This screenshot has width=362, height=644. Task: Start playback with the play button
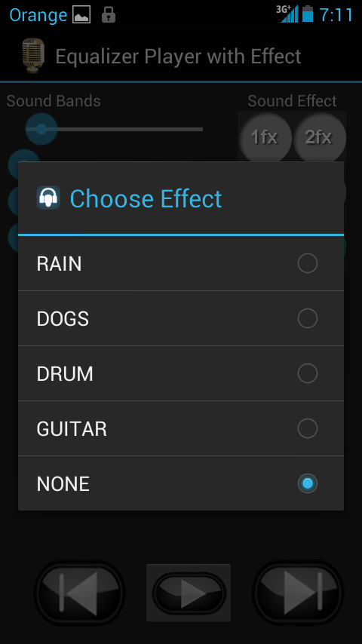(189, 593)
